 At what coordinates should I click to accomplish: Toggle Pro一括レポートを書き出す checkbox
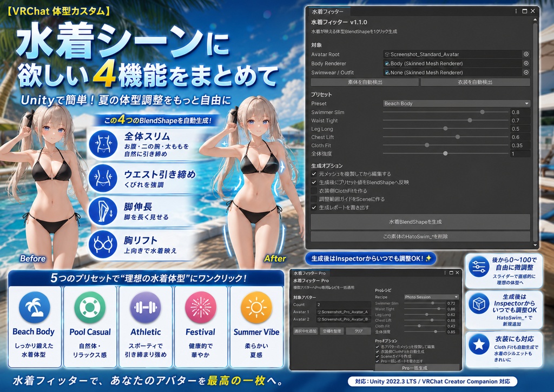[377, 361]
